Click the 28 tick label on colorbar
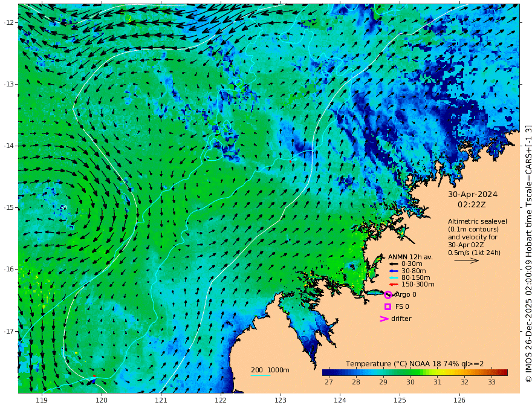The height and width of the screenshot is (411, 532). coord(356,382)
